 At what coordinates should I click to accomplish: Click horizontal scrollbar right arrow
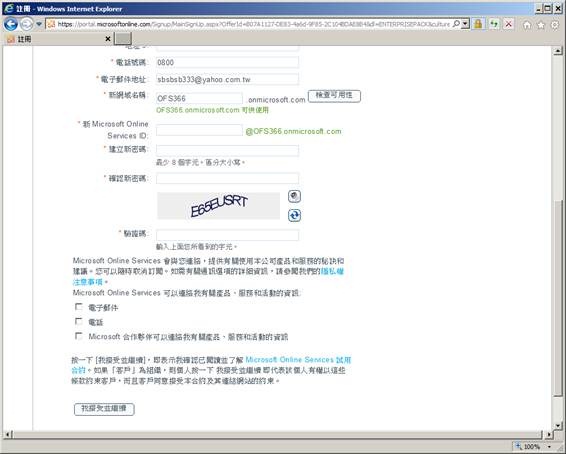[x=549, y=434]
